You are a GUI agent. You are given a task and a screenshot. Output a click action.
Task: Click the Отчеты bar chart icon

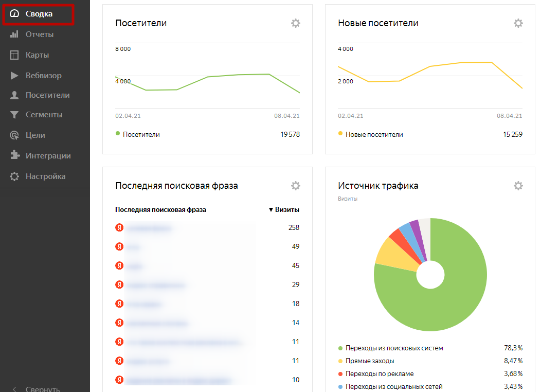[x=14, y=34]
